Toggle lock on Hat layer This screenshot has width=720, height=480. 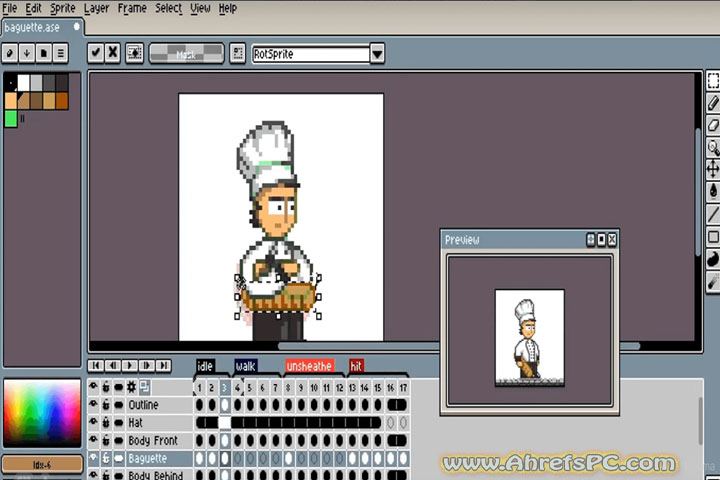point(106,423)
